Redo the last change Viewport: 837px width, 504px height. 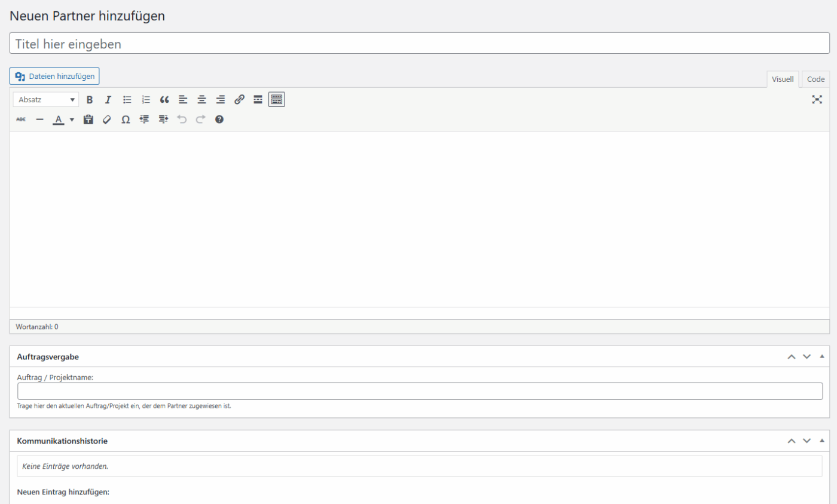click(200, 120)
